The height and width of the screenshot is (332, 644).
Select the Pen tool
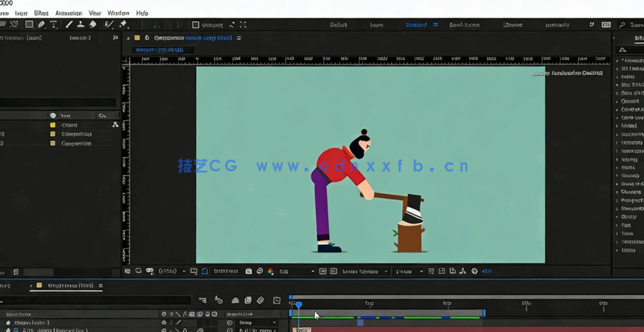[x=41, y=24]
